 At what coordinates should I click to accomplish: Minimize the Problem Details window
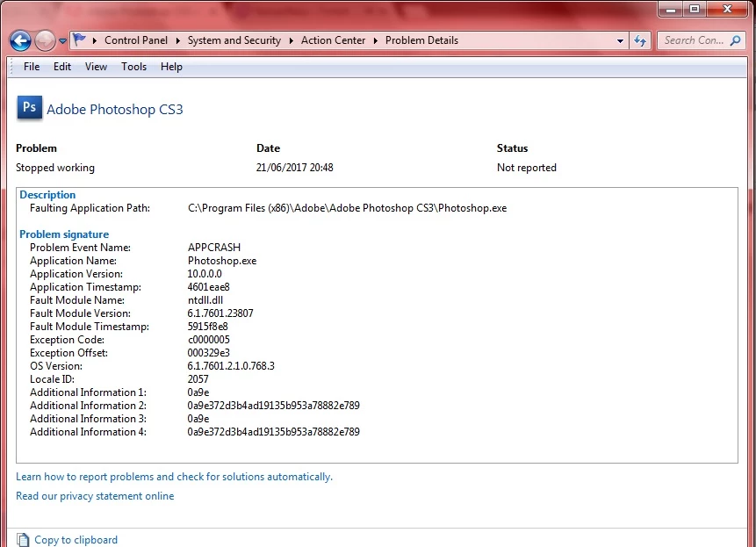coord(670,9)
